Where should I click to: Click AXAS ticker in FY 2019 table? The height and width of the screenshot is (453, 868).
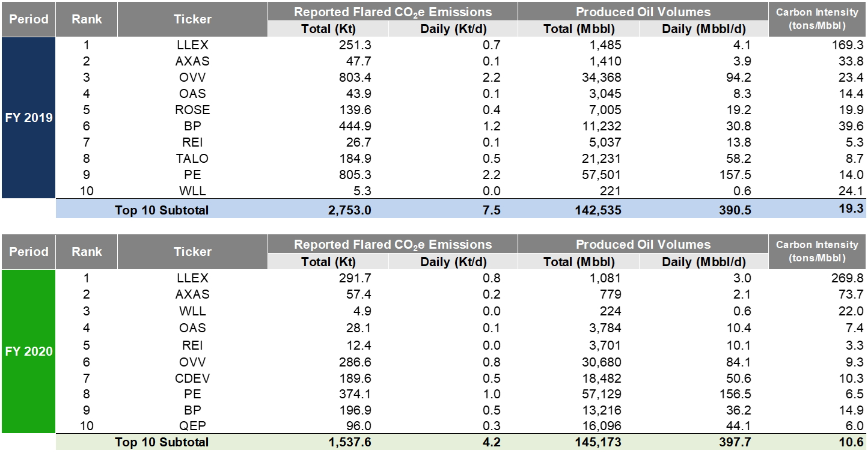[x=192, y=61]
